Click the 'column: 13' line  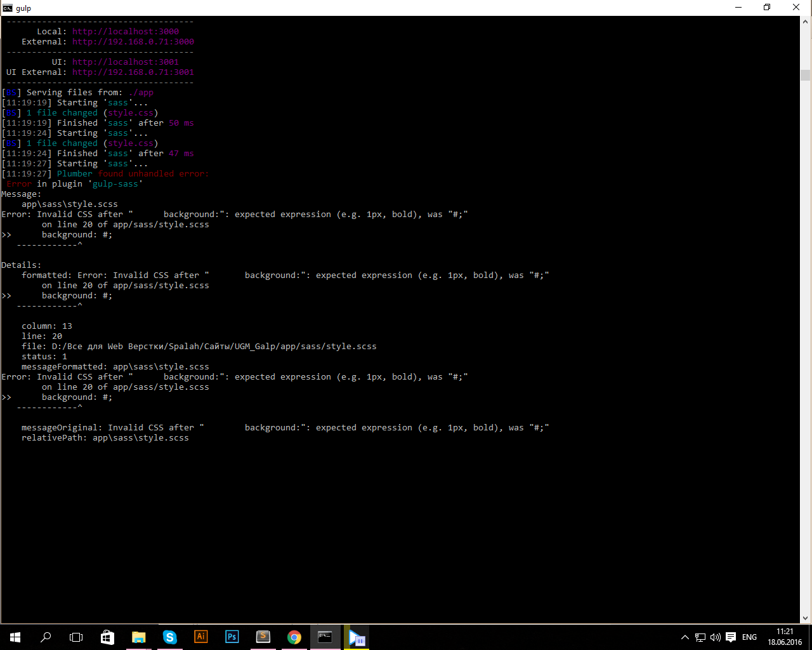47,326
